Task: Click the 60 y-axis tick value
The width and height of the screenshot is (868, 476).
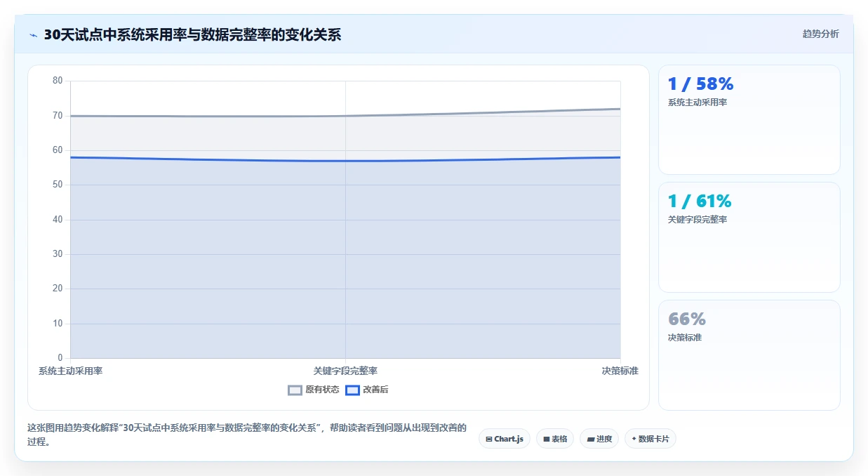Action: [58, 150]
